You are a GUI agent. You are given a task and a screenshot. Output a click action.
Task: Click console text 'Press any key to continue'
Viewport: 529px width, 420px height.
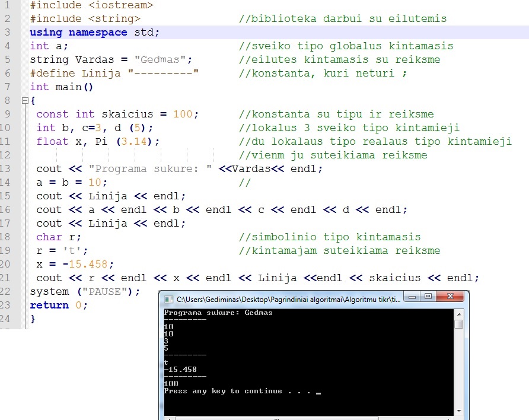point(223,391)
